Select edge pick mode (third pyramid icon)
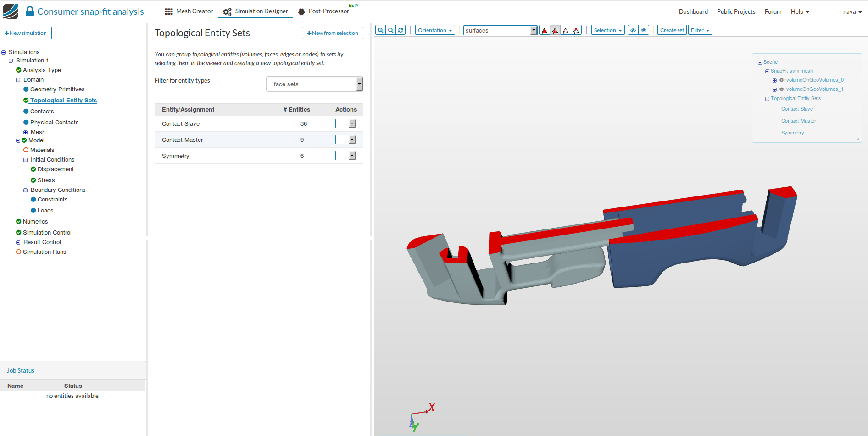 click(566, 30)
